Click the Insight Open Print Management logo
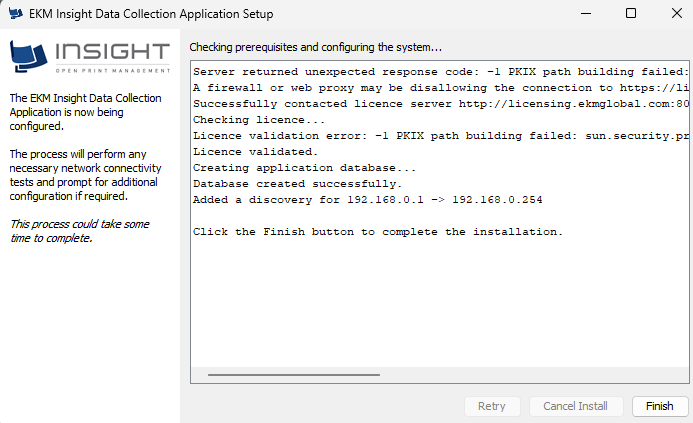This screenshot has height=423, width=693. (x=90, y=57)
